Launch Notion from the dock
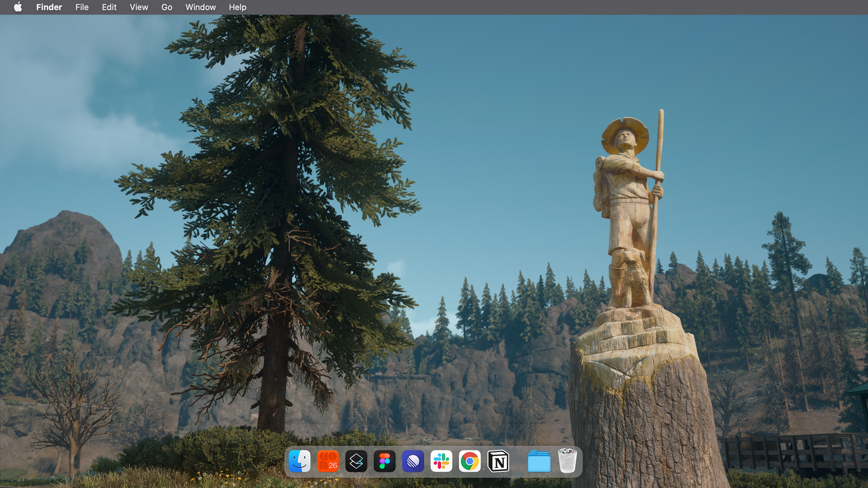Viewport: 868px width, 488px height. click(x=498, y=461)
